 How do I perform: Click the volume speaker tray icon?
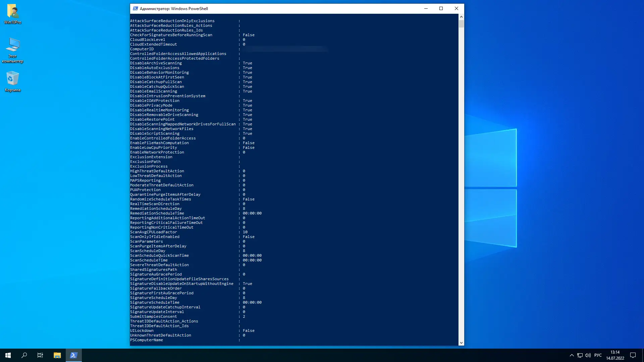pos(588,355)
